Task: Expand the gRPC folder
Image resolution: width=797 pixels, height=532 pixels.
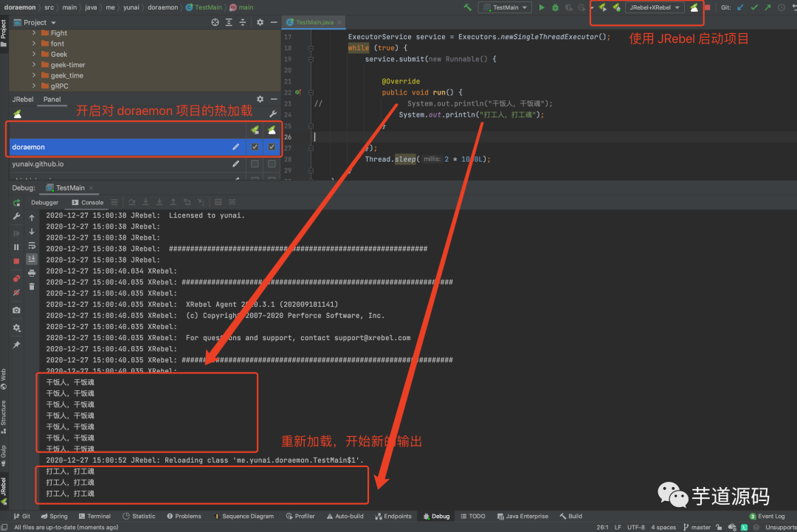Action: pos(34,86)
